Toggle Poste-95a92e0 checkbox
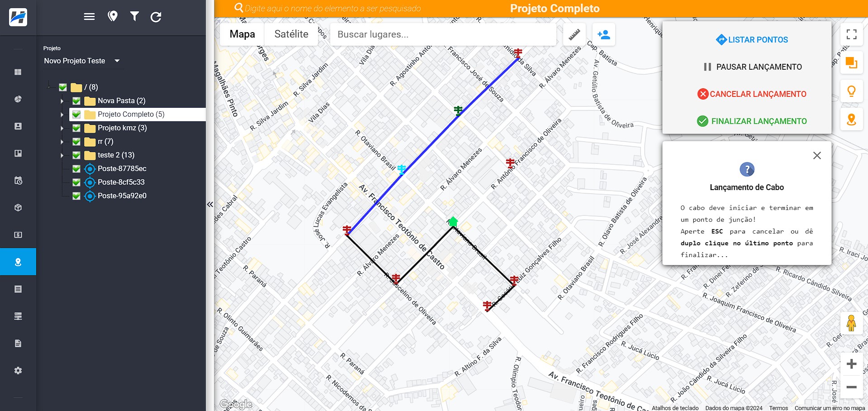The height and width of the screenshot is (411, 868). tap(76, 196)
